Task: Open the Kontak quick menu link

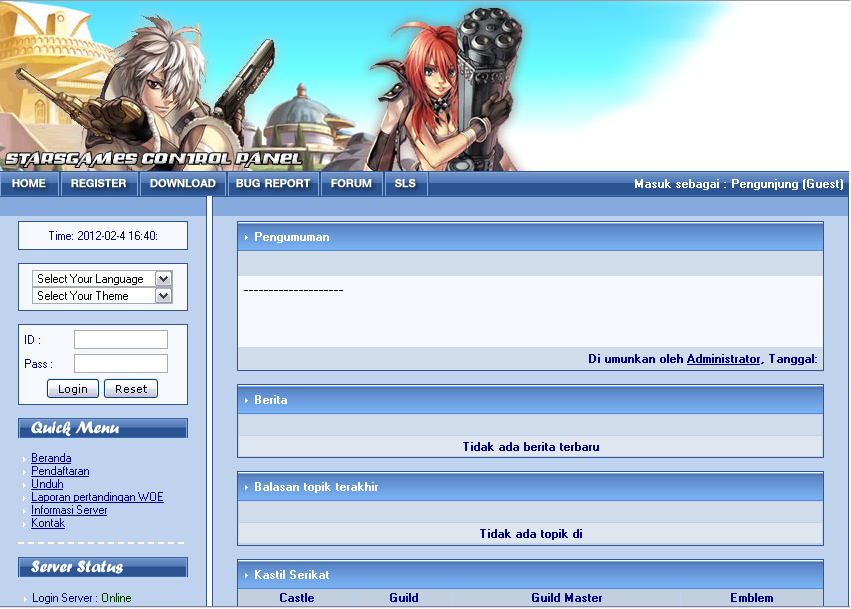Action: [x=48, y=523]
